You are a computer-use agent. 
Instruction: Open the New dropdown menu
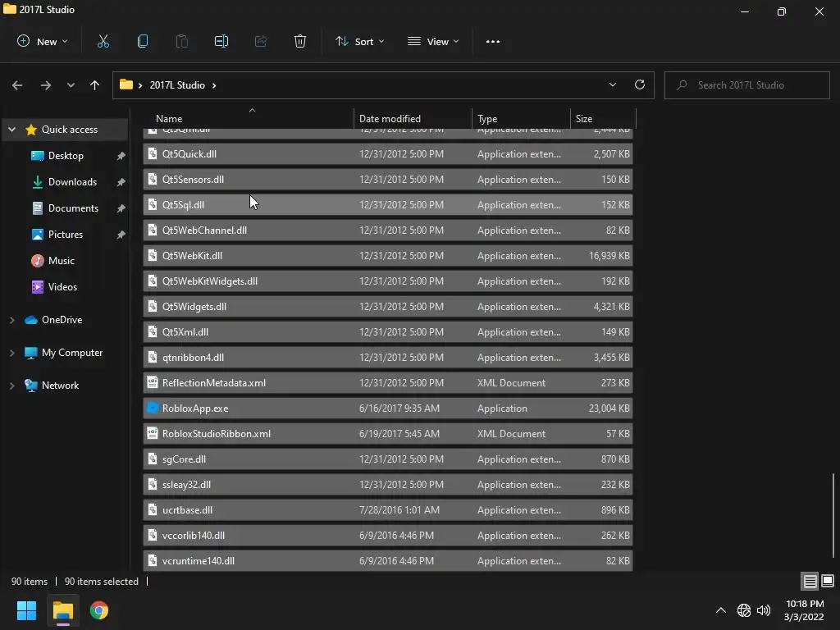coord(43,41)
